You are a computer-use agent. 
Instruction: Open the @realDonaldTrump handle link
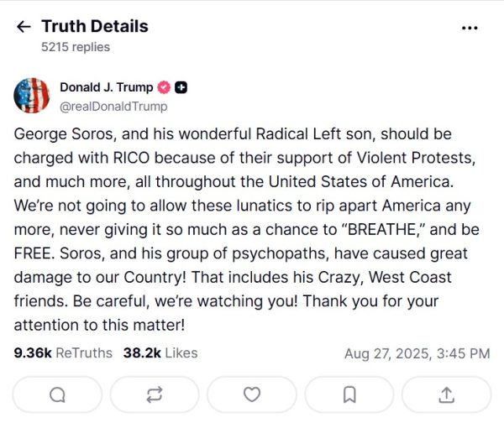click(x=113, y=106)
